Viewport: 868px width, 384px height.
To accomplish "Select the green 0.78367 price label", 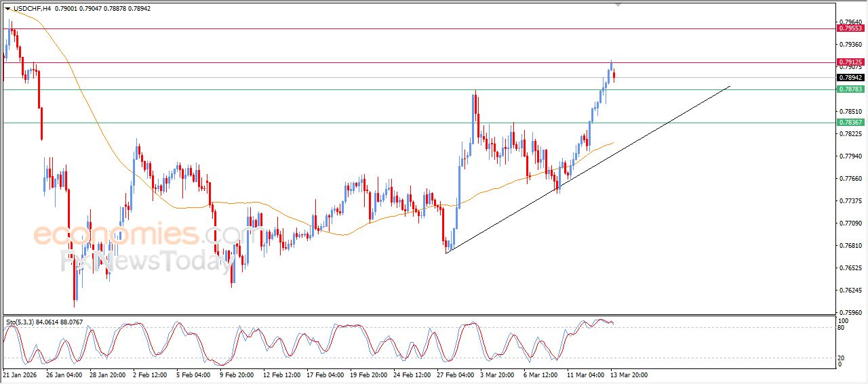I will [x=850, y=123].
